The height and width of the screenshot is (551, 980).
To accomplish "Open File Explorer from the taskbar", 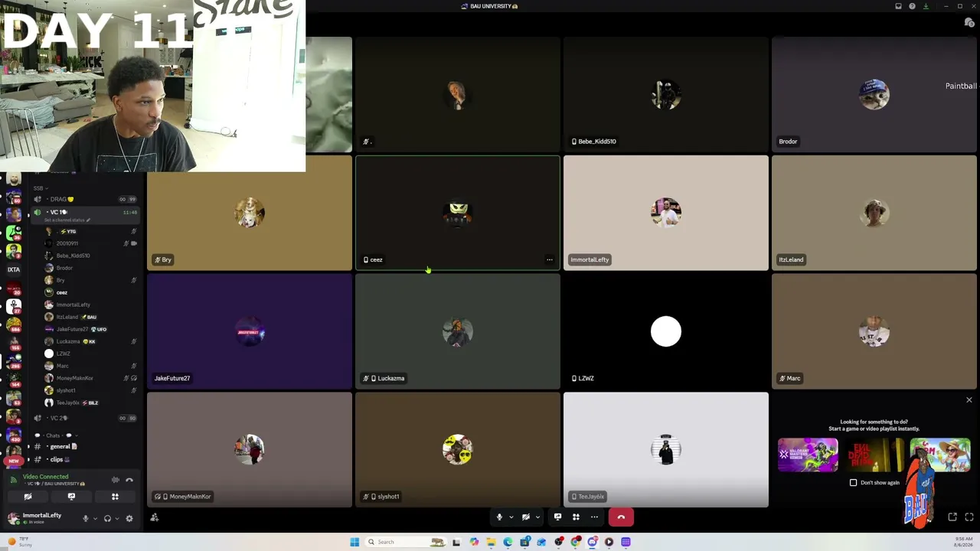I will (491, 542).
